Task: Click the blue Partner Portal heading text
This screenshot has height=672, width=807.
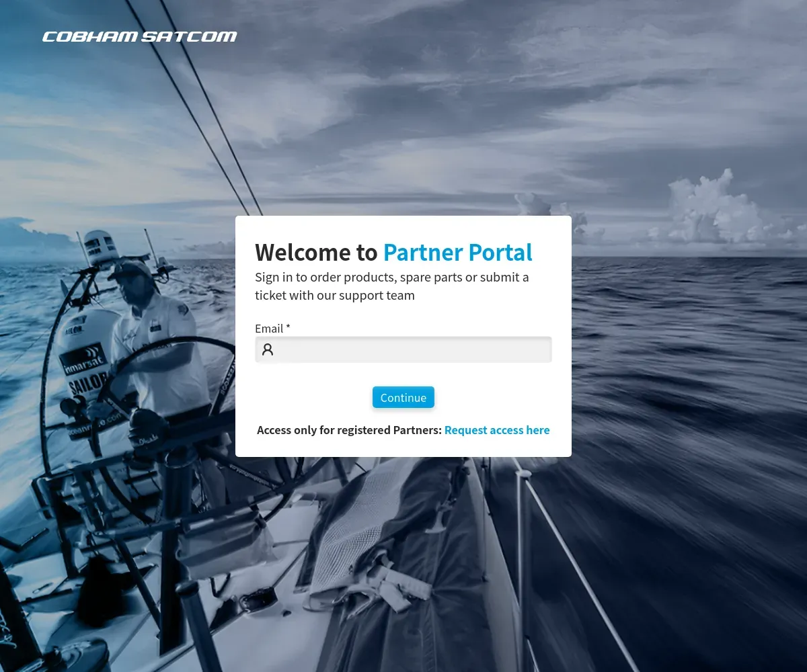Action: [458, 253]
